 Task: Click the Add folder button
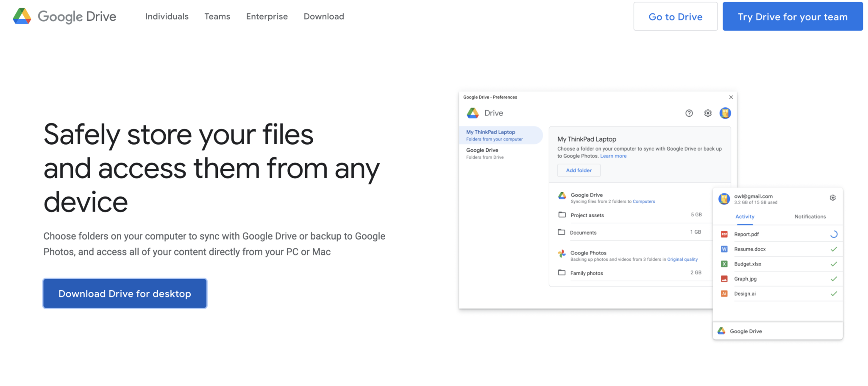click(579, 170)
